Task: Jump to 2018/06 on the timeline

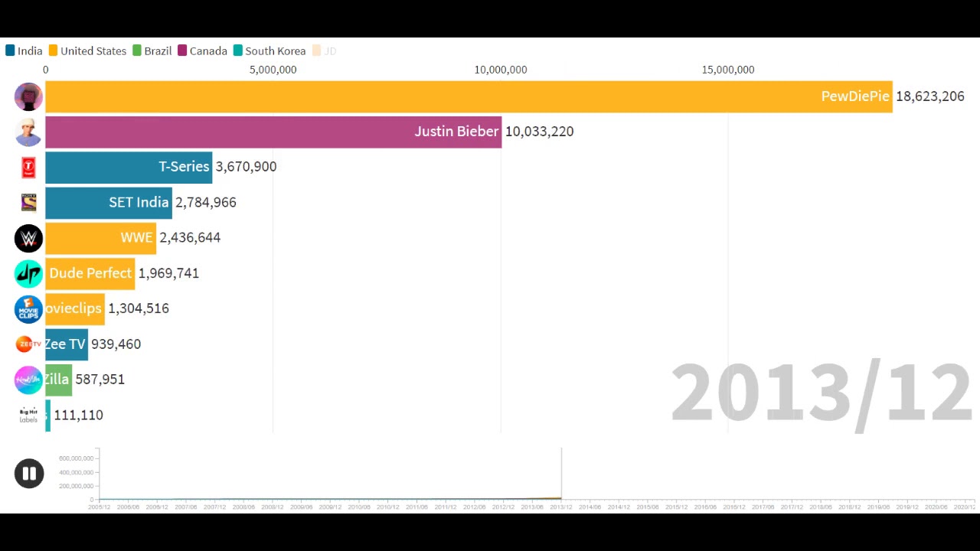Action: (821, 507)
